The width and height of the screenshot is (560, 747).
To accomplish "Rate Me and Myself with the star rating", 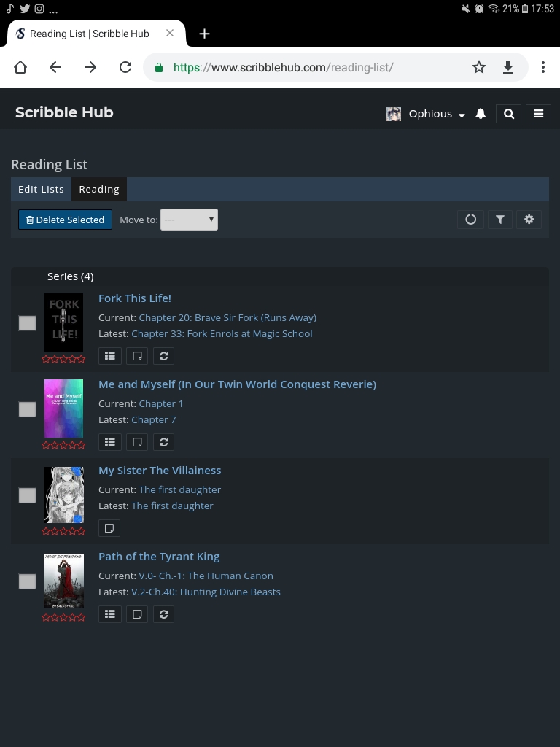I will click(64, 446).
